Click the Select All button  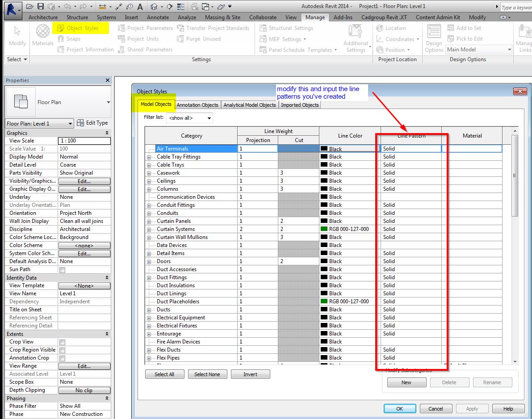coord(164,374)
